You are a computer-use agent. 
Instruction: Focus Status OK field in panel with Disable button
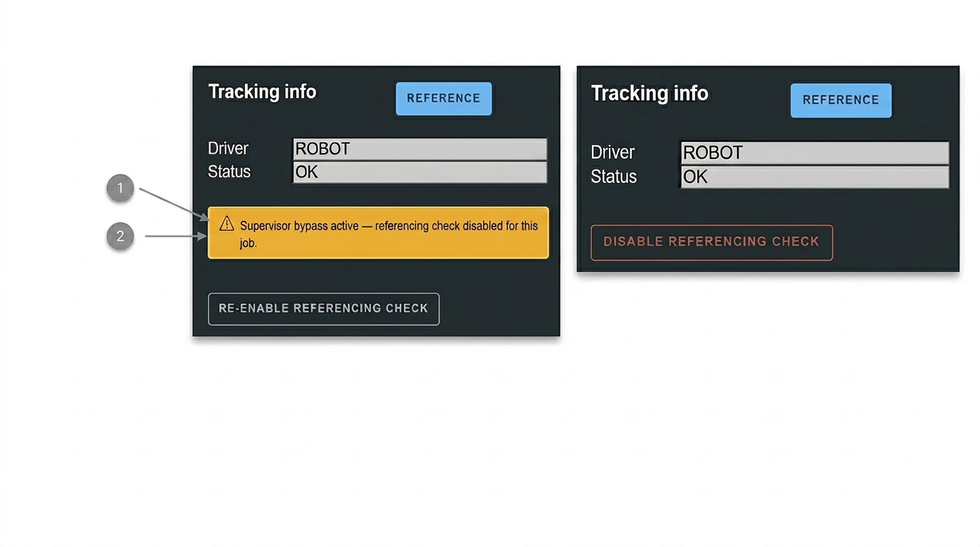[814, 177]
